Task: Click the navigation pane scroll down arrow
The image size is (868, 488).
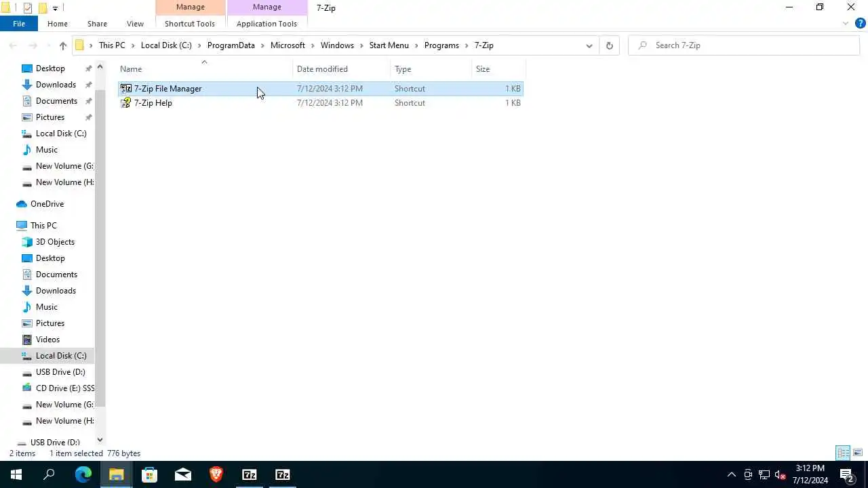Action: pyautogui.click(x=100, y=440)
